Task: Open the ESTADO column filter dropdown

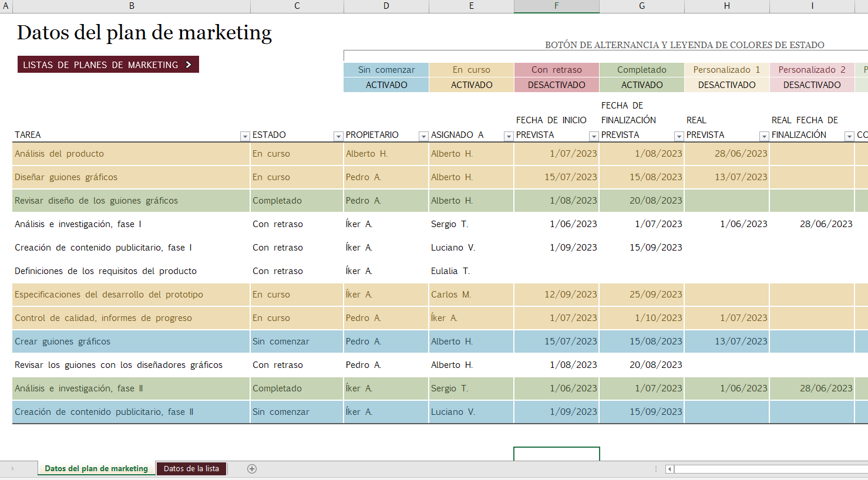Action: [338, 136]
